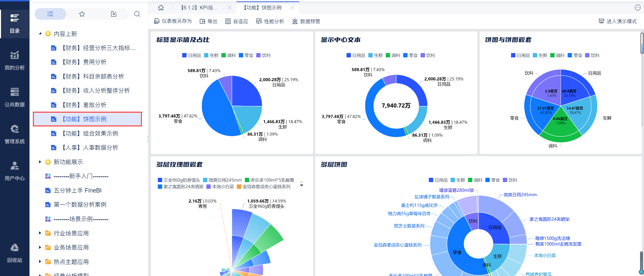Open the 目录 directory sidebar icon

pos(14,23)
